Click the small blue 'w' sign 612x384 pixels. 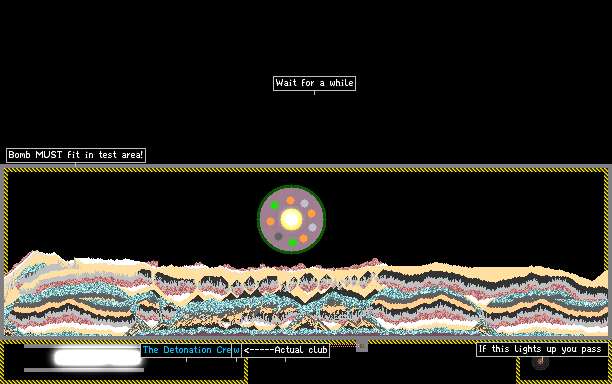(x=237, y=350)
